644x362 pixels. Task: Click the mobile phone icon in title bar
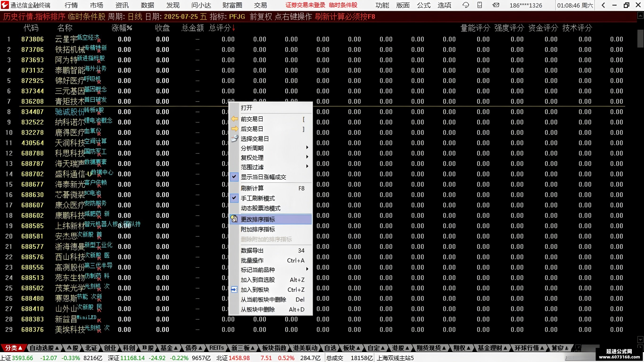[x=479, y=5]
